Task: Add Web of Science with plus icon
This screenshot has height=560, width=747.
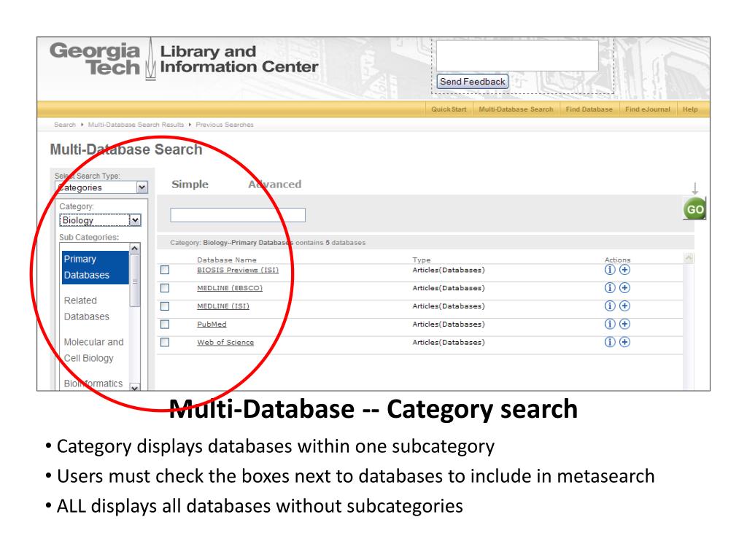Action: tap(624, 342)
